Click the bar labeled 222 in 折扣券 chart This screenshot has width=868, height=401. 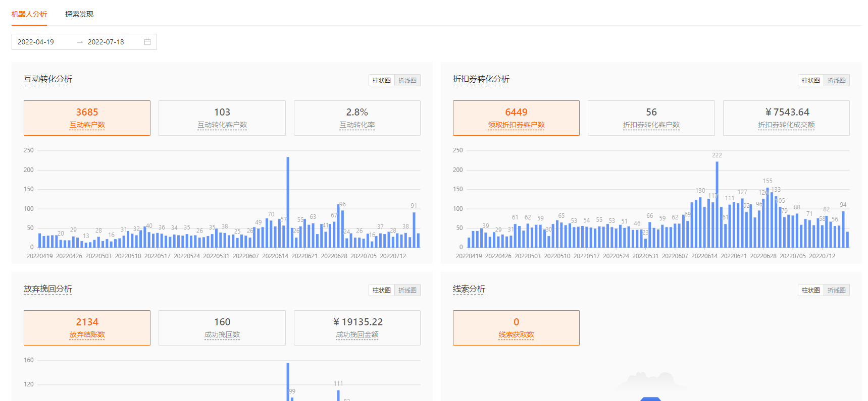pos(717,204)
